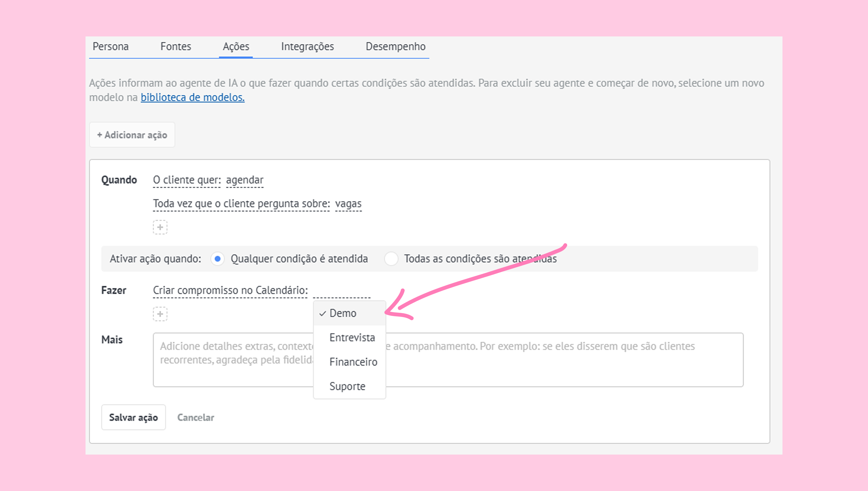
Task: Choose Entrevista from the calendar dropdown
Action: [352, 338]
